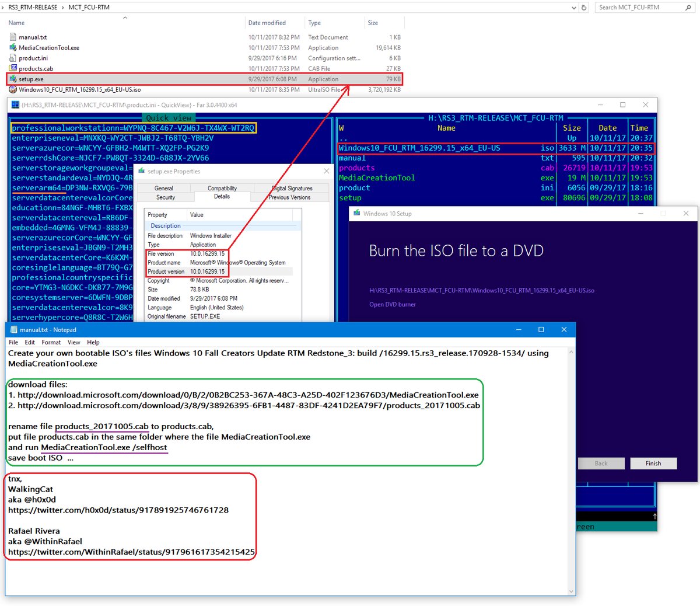
Task: Click the Notepad title bar icon
Action: point(14,330)
